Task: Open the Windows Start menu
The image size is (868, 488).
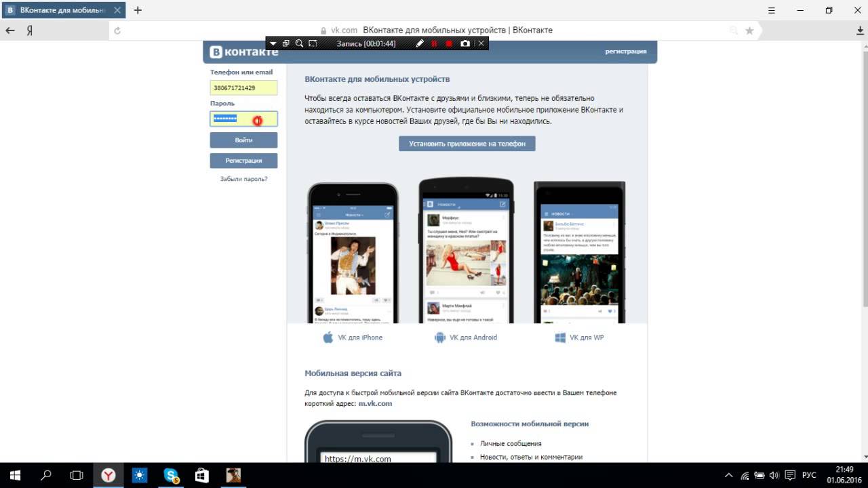Action: point(15,475)
